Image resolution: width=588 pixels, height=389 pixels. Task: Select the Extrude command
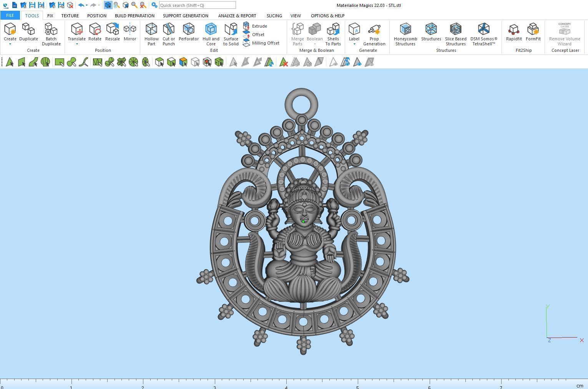click(x=255, y=26)
